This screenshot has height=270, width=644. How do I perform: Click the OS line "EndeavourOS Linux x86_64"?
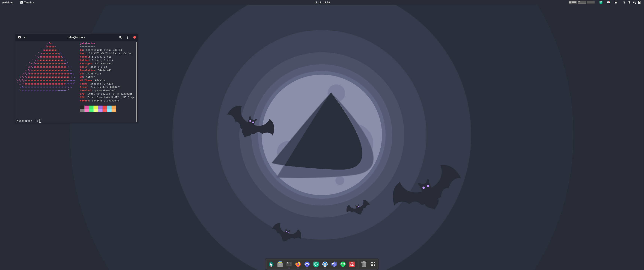pyautogui.click(x=101, y=50)
